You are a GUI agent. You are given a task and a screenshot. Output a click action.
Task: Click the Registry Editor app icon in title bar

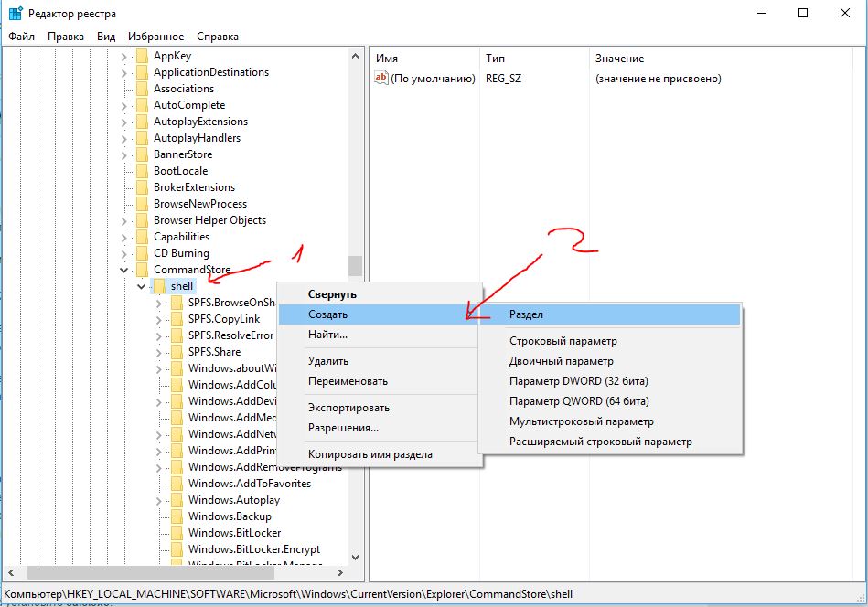point(15,13)
